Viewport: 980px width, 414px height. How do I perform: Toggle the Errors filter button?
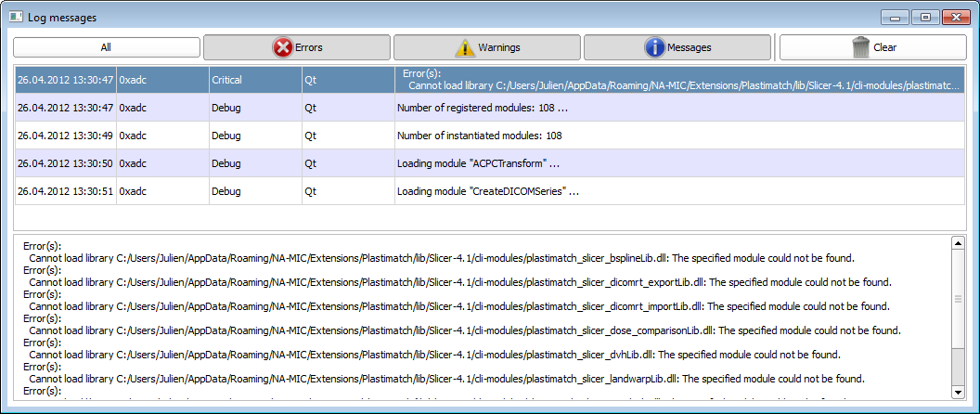[x=297, y=47]
